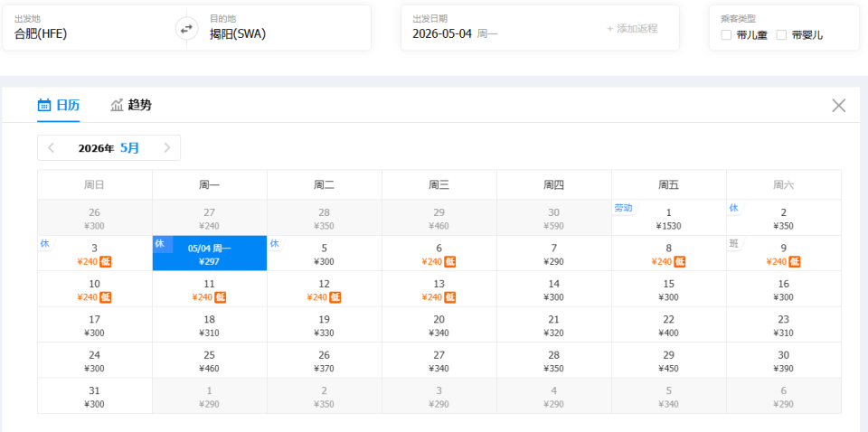The image size is (868, 432).
Task: Swap departure and destination cities
Action: pyautogui.click(x=186, y=28)
